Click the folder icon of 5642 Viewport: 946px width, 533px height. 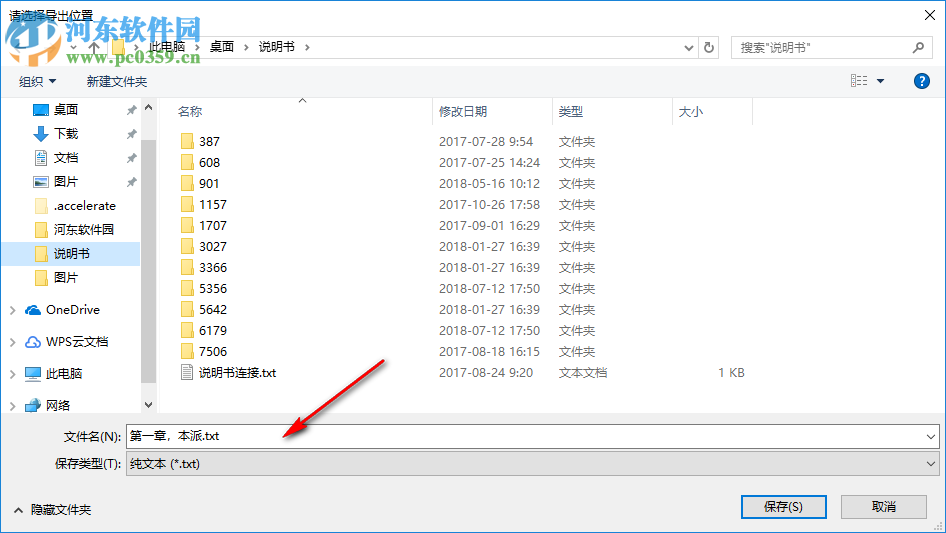[187, 310]
